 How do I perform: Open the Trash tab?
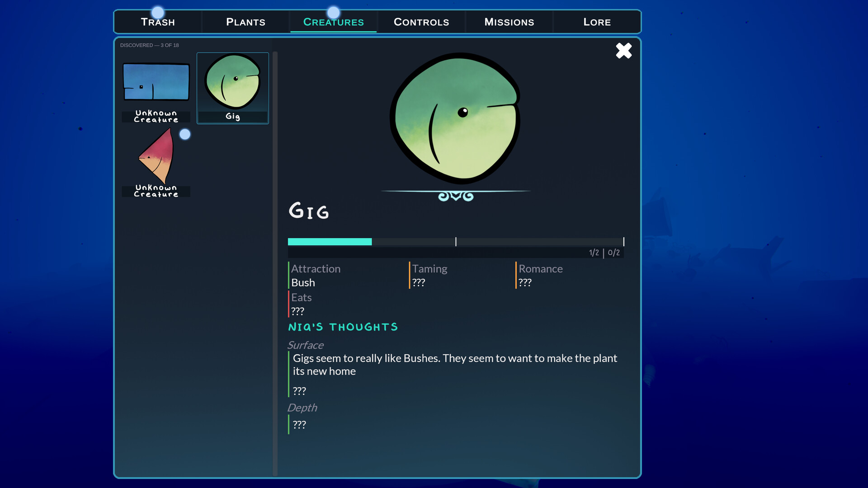pyautogui.click(x=158, y=22)
